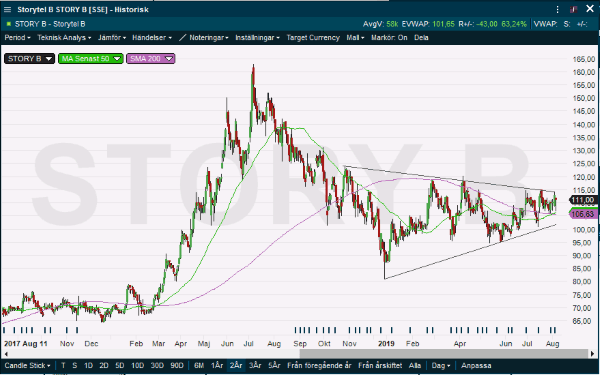
Task: Click the VWAP label in header
Action: 545,24
